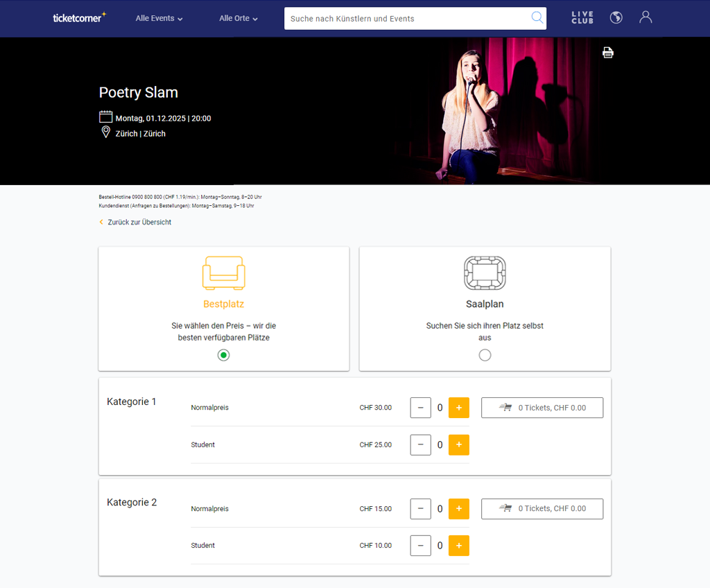Image resolution: width=710 pixels, height=588 pixels.
Task: Click the magnifying glass search icon
Action: (537, 17)
